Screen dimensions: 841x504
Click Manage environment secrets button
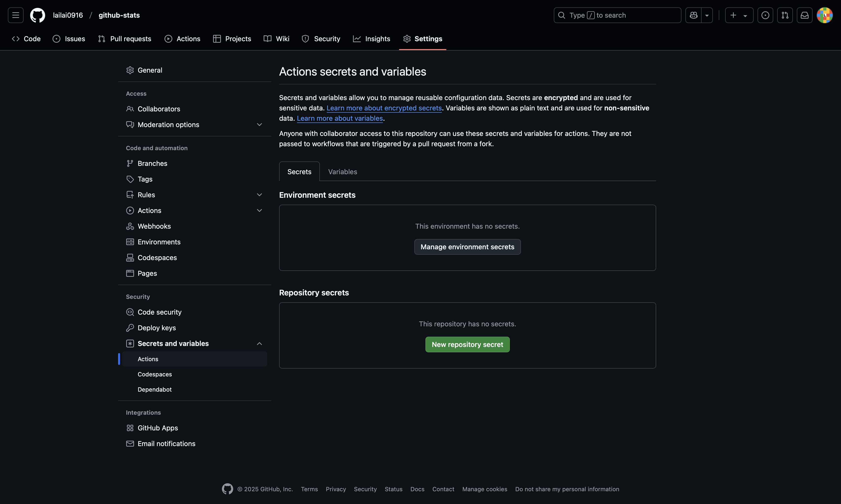pos(467,247)
